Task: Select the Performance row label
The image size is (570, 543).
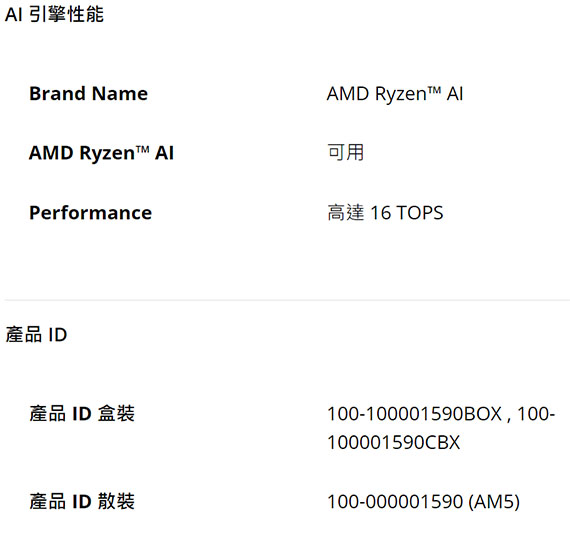Action: [91, 213]
